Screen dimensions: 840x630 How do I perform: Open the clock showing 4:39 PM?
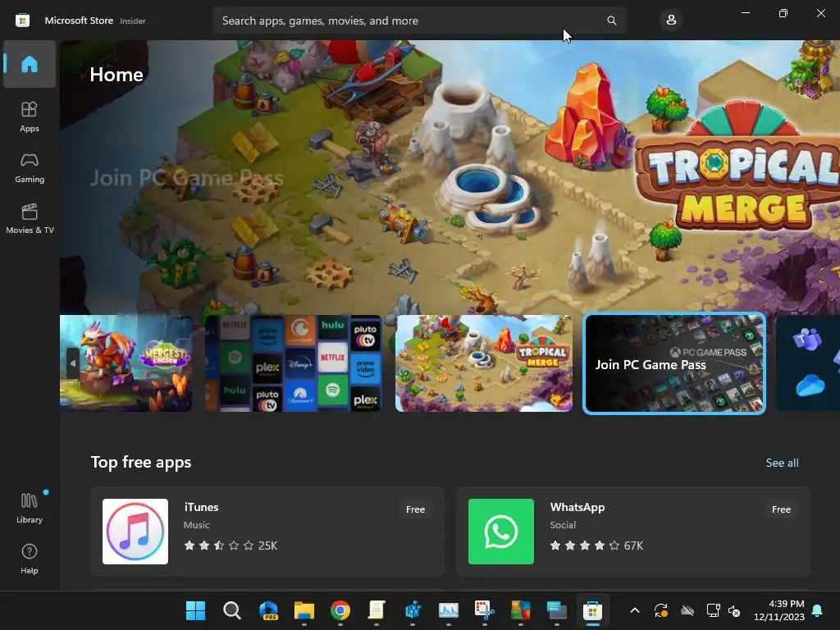(779, 610)
